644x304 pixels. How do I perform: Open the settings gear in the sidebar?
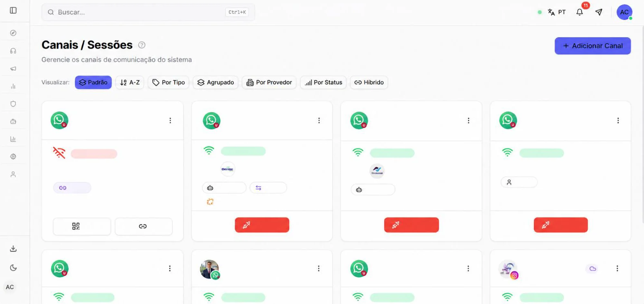[13, 157]
